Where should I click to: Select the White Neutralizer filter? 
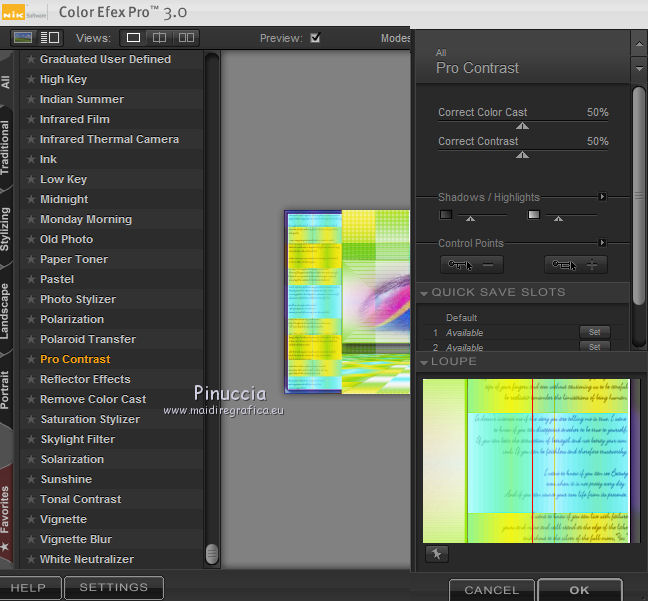(87, 559)
